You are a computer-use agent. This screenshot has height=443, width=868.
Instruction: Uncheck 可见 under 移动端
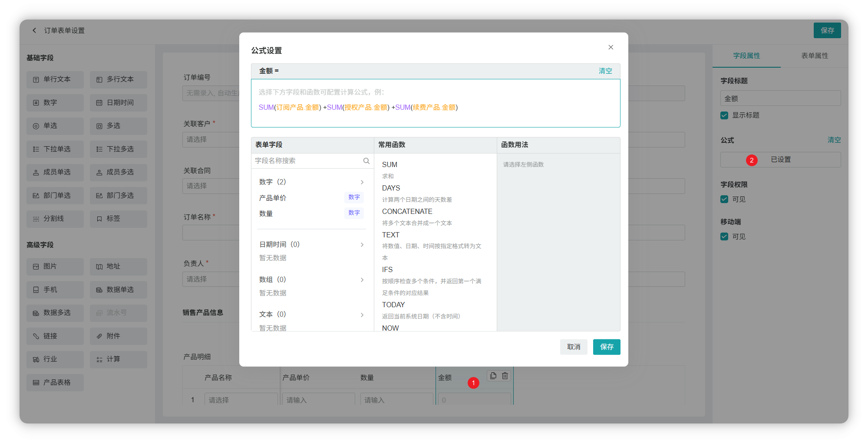pos(724,236)
